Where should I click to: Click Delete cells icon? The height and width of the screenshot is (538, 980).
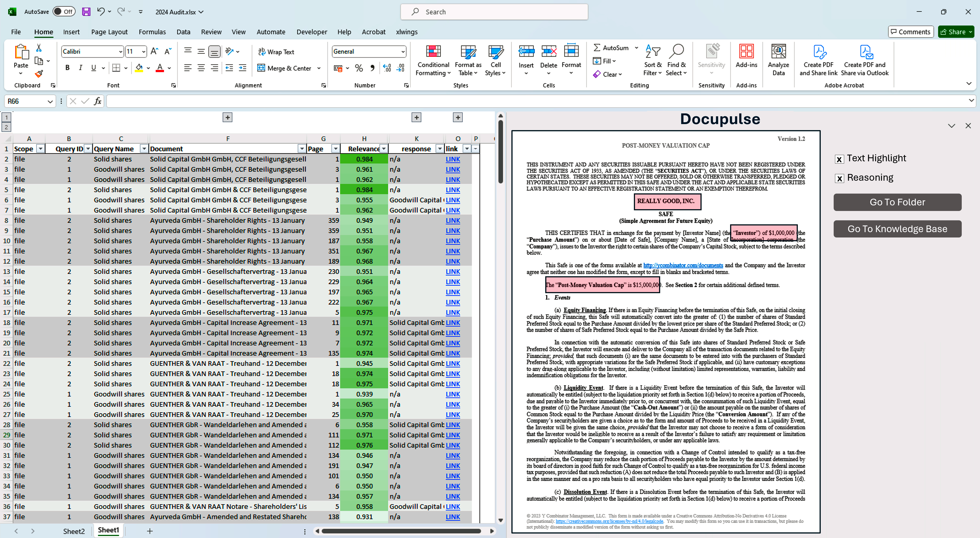pos(549,51)
